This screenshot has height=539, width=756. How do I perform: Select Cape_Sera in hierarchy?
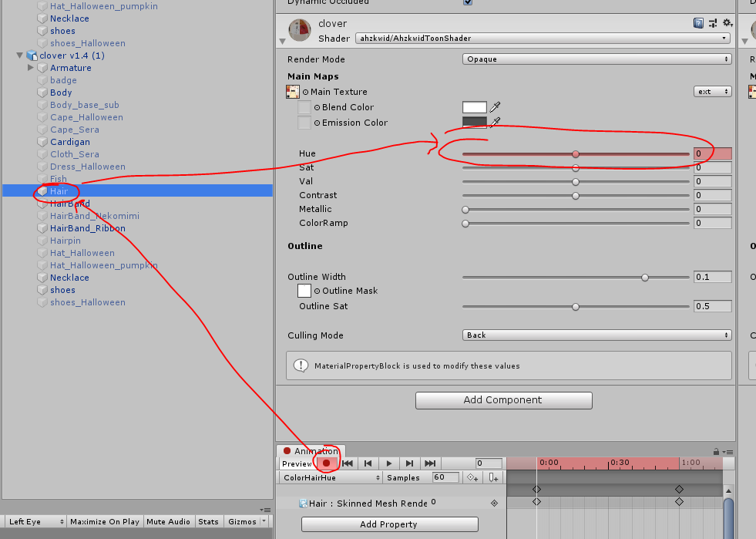coord(75,129)
